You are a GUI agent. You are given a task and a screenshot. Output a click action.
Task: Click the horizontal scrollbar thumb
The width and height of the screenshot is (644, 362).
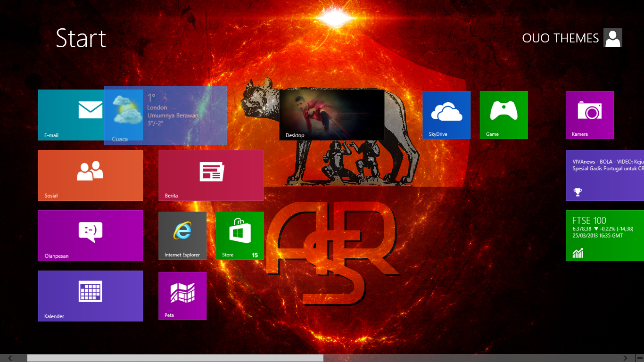point(174,357)
